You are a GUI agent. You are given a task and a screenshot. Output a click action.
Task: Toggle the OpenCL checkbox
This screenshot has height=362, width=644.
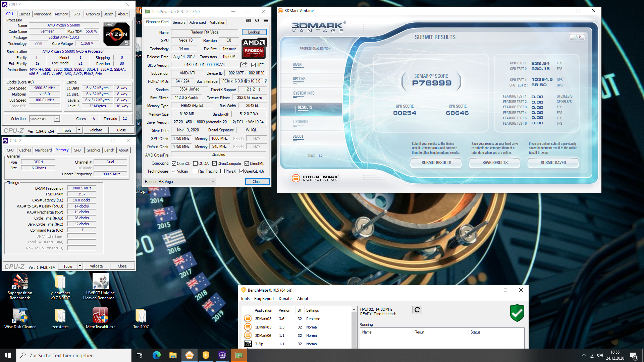[x=174, y=164]
